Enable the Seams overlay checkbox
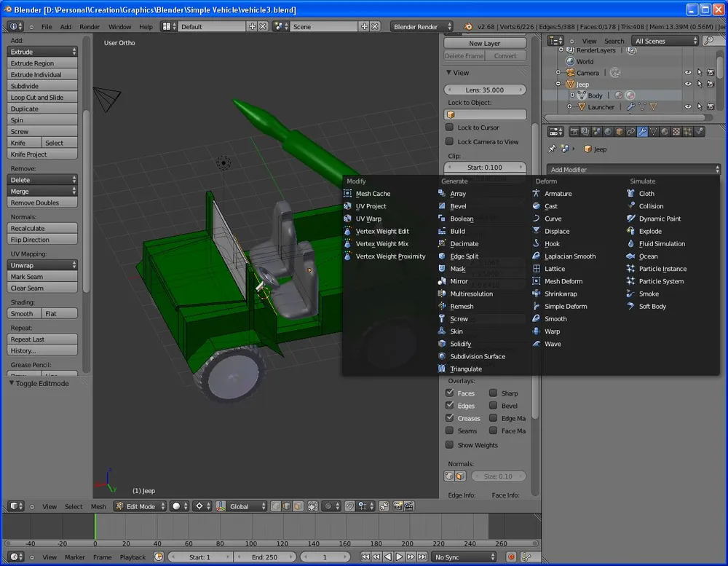 450,431
